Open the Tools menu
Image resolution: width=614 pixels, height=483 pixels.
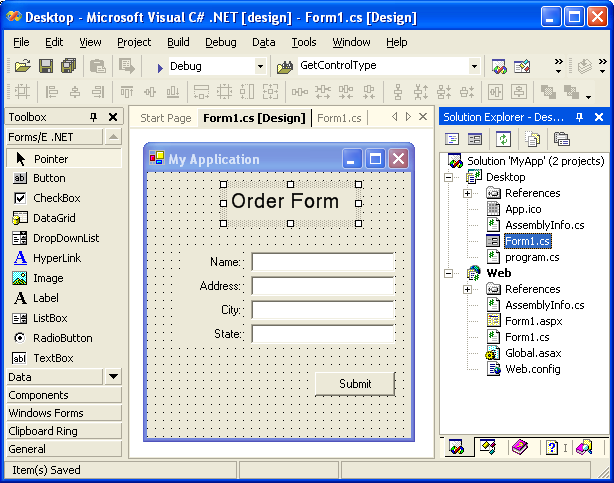click(x=303, y=42)
